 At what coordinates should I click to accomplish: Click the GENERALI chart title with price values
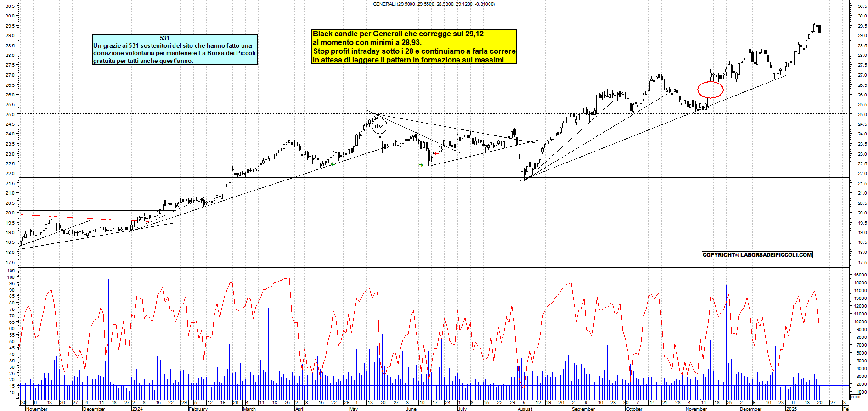click(434, 4)
